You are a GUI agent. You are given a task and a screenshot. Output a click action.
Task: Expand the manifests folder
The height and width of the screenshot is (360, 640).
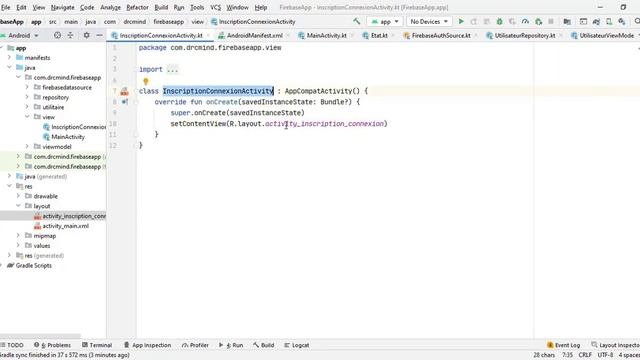[9, 58]
